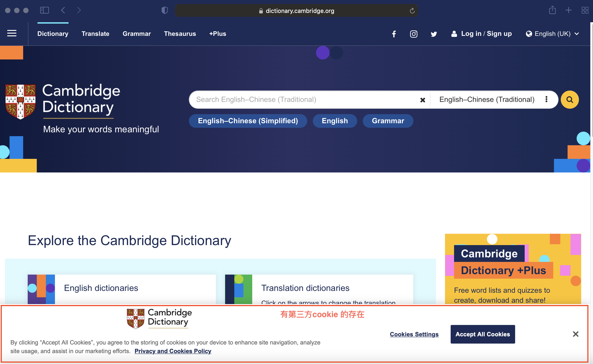
Task: Open Cambridge Dictionary Instagram icon
Action: pos(414,34)
